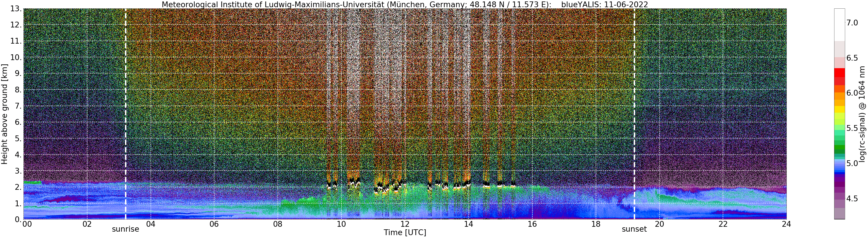The width and height of the screenshot is (868, 238).
Task: Click the x-axis tick label '24'
Action: [786, 224]
